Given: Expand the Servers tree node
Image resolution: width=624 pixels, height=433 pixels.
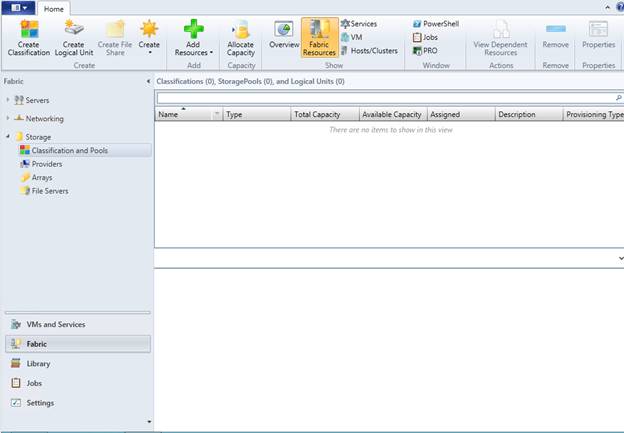Looking at the screenshot, I should point(8,100).
